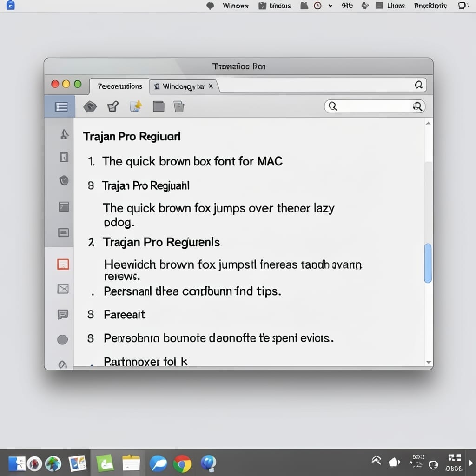The image size is (476, 476).
Task: Click the sidebar sailboat-shaped icon
Action: 64,134
